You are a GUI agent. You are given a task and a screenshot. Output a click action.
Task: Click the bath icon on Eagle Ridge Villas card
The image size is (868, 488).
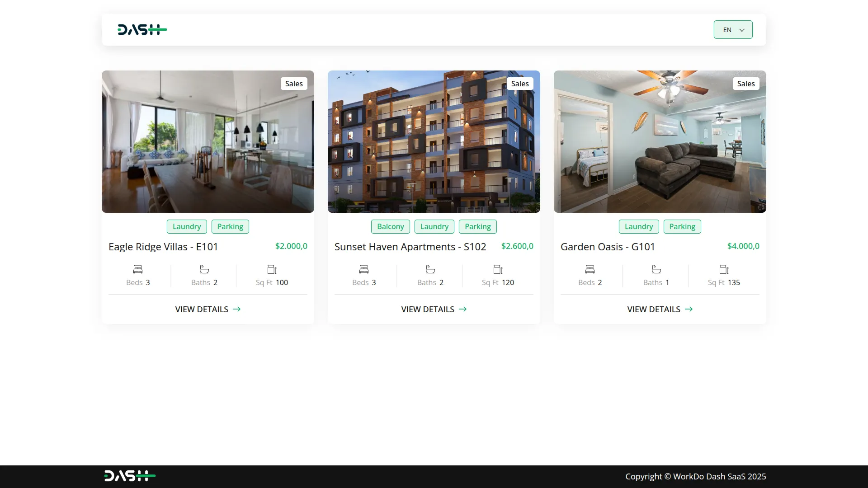pyautogui.click(x=204, y=269)
